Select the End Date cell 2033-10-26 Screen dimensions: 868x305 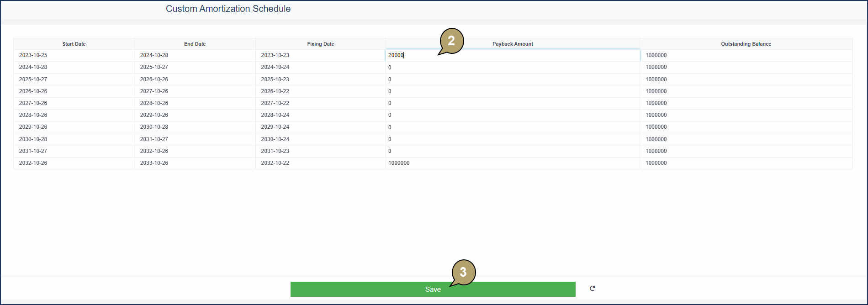154,163
